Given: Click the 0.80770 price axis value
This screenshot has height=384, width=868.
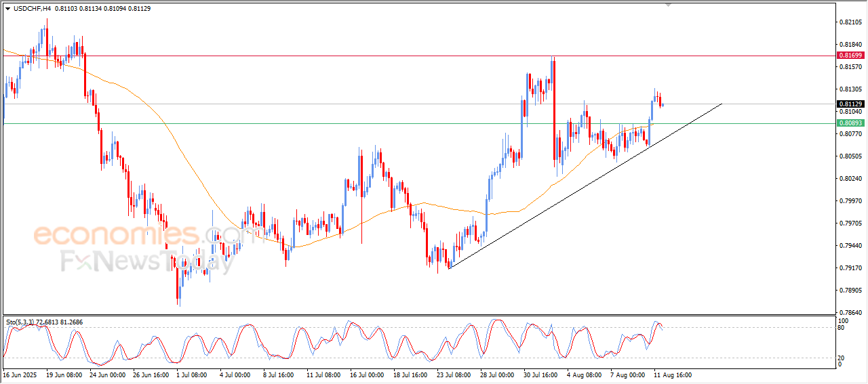Looking at the screenshot, I should pos(850,134).
